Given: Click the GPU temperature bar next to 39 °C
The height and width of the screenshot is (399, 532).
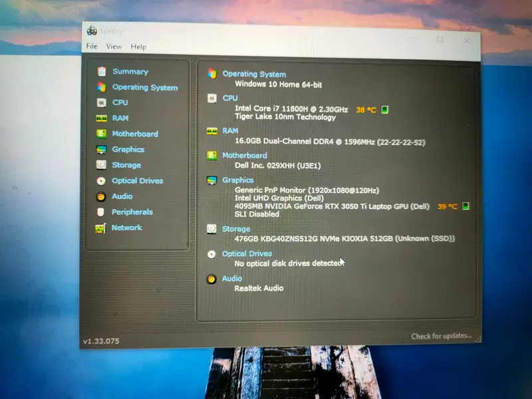Looking at the screenshot, I should (x=464, y=206).
